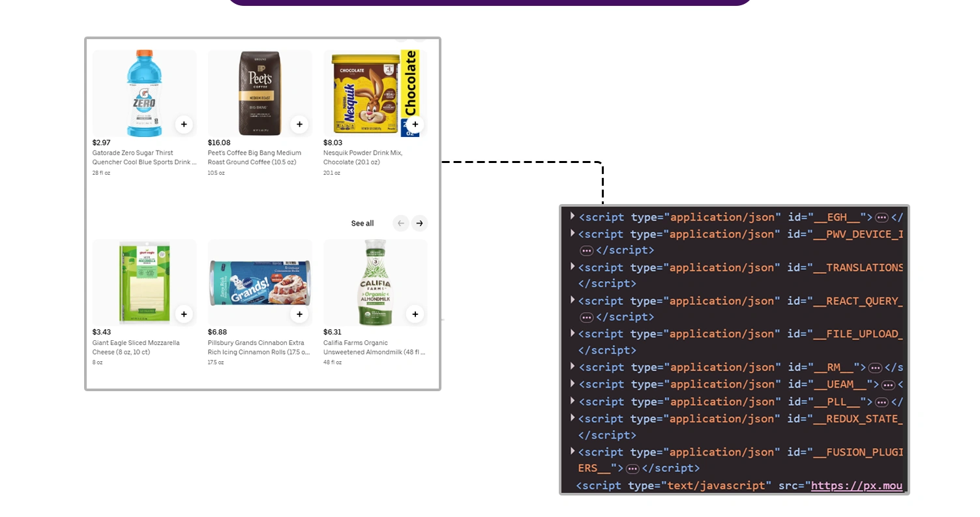The image size is (980, 517).
Task: Add Gatorade Zero Sports Drink to cart
Action: [184, 125]
